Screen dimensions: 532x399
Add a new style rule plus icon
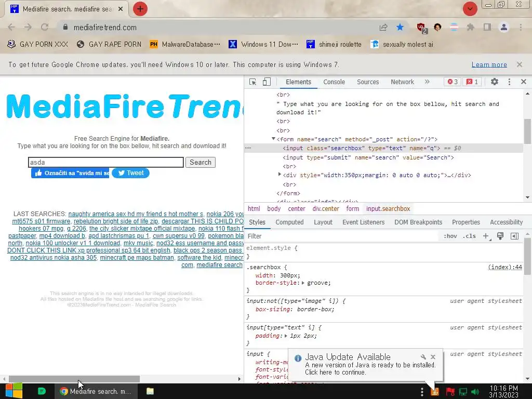point(486,236)
